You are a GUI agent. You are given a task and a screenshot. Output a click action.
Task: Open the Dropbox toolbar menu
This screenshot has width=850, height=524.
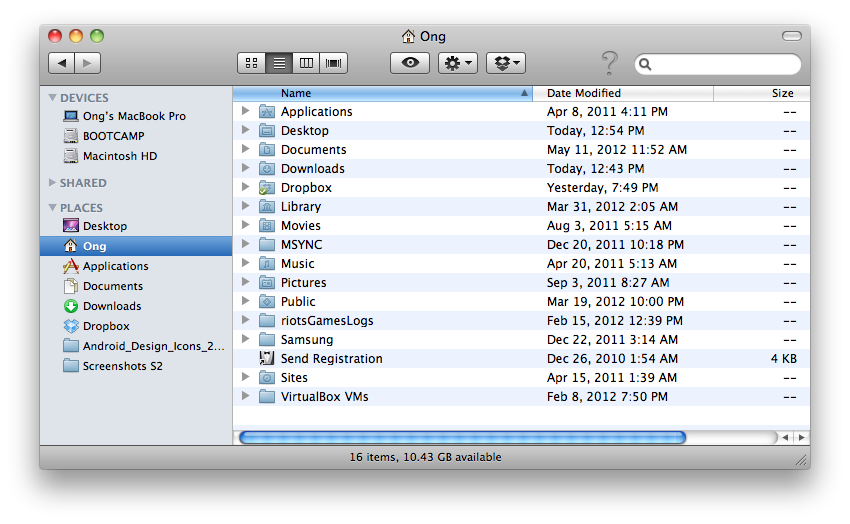click(x=506, y=63)
